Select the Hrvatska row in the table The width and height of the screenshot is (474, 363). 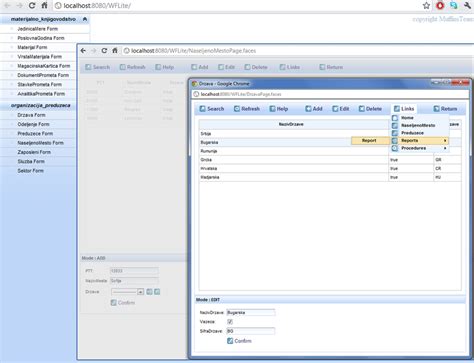point(330,168)
